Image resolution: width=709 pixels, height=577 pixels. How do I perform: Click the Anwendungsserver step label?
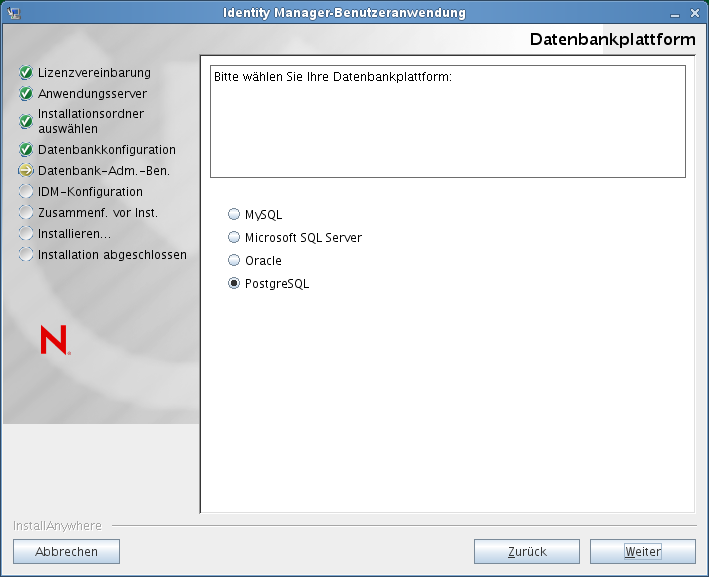click(93, 94)
